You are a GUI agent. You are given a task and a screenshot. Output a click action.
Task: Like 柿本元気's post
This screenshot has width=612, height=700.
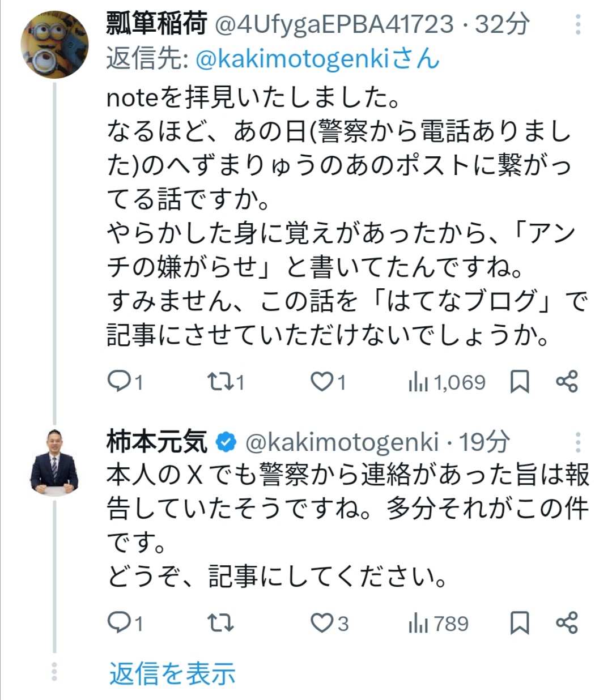[x=322, y=623]
